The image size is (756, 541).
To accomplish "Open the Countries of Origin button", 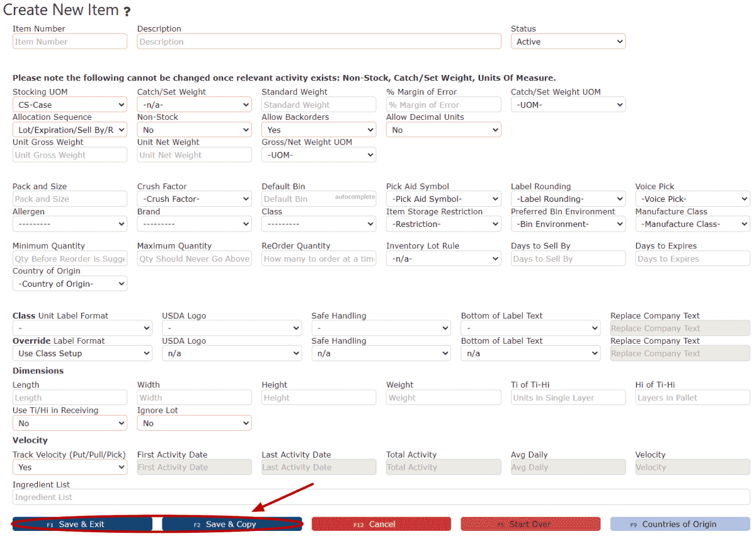I will click(x=679, y=524).
